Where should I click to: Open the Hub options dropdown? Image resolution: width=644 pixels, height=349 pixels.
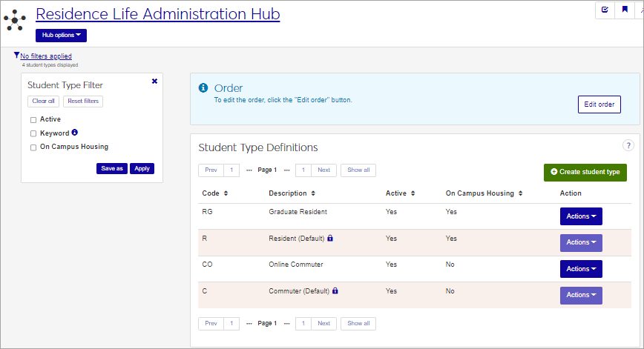click(x=61, y=35)
